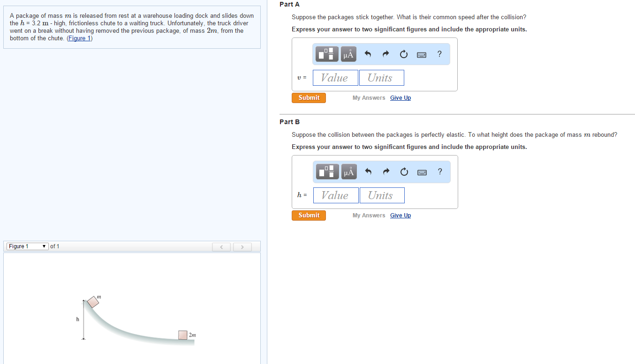The height and width of the screenshot is (364, 635).
Task: Select the equation template icon in Part A
Action: click(326, 54)
